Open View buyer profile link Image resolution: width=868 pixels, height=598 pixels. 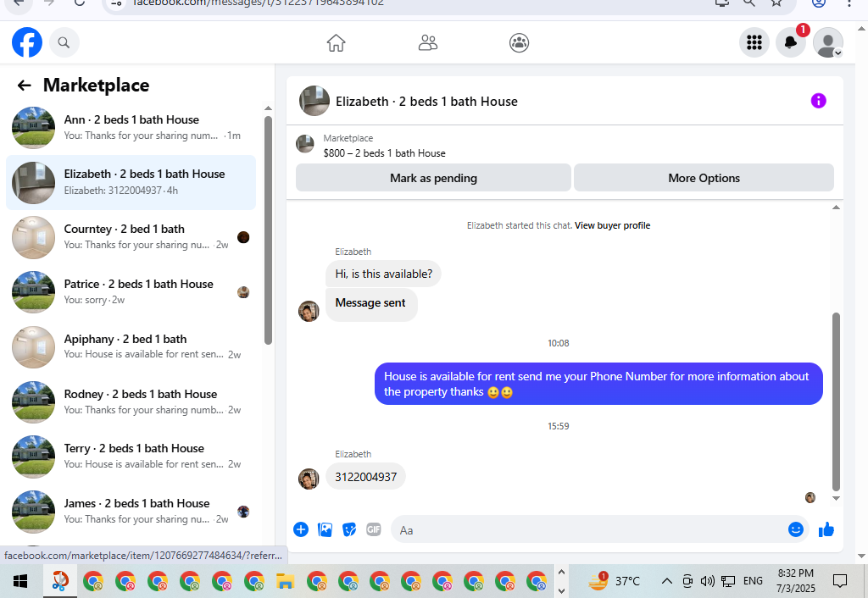[x=612, y=225]
